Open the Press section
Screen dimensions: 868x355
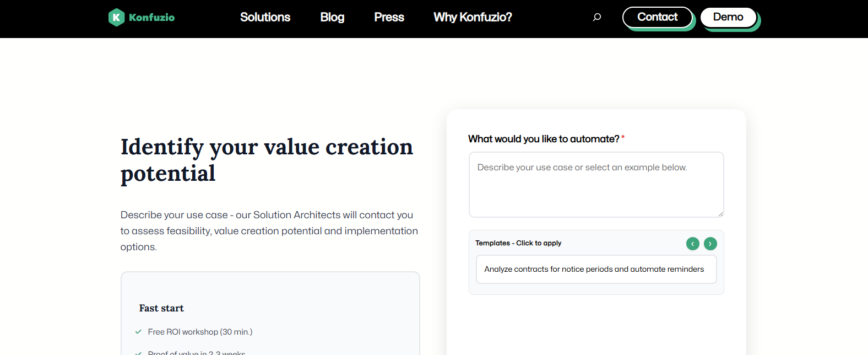[x=389, y=17]
